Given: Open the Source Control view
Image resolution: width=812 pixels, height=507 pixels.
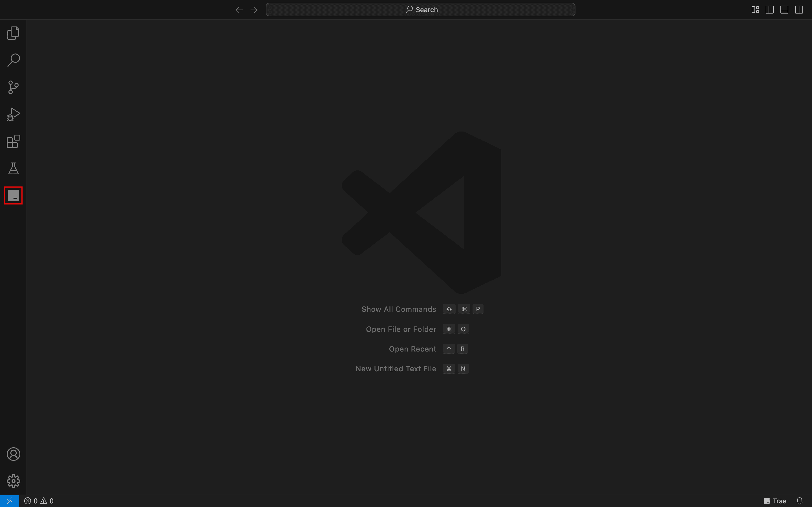Looking at the screenshot, I should (13, 87).
